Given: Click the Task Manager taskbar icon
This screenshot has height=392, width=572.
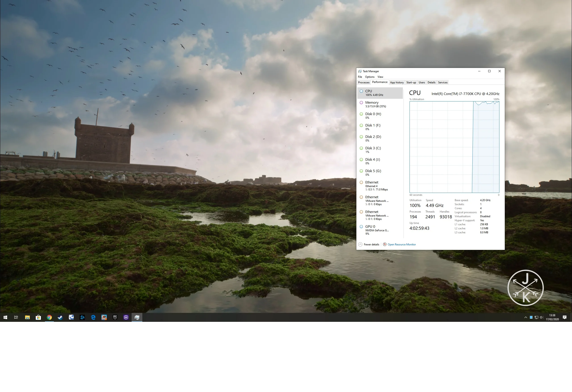Looking at the screenshot, I should pos(137,317).
